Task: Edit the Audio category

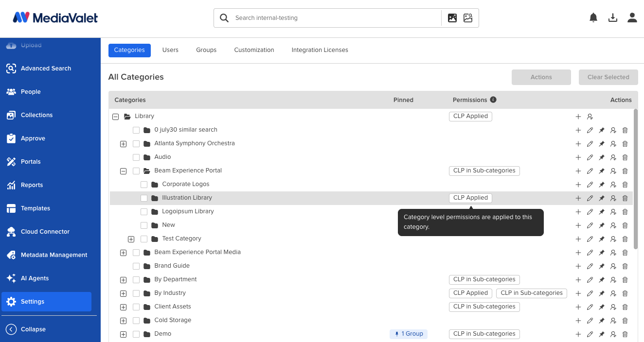Action: pyautogui.click(x=590, y=157)
